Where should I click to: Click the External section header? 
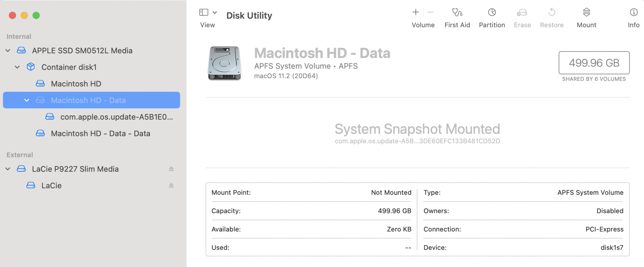coord(20,155)
